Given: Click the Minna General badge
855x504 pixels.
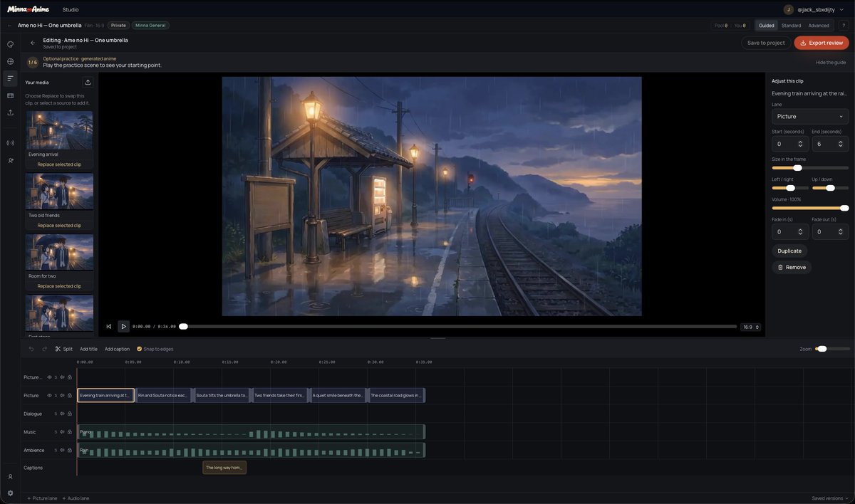Looking at the screenshot, I should [x=150, y=26].
